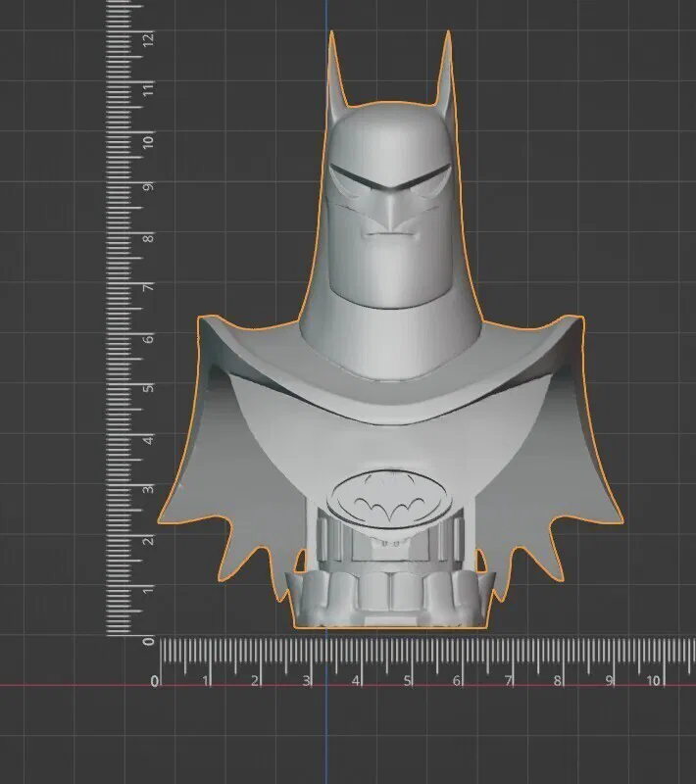
Task: Click the number 1 on the horizontal ruler
Action: pos(205,681)
